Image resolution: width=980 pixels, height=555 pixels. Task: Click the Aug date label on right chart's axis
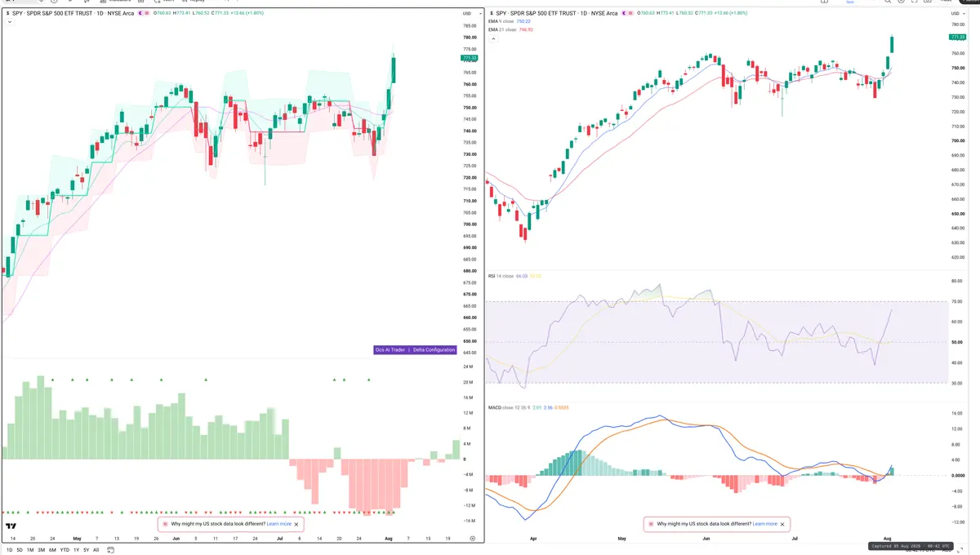(x=888, y=539)
